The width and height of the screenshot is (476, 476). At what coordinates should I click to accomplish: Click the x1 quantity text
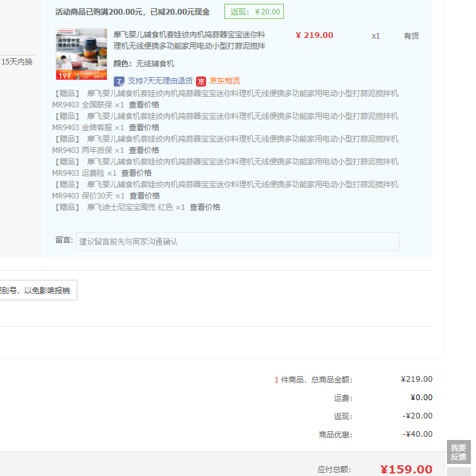pos(376,36)
